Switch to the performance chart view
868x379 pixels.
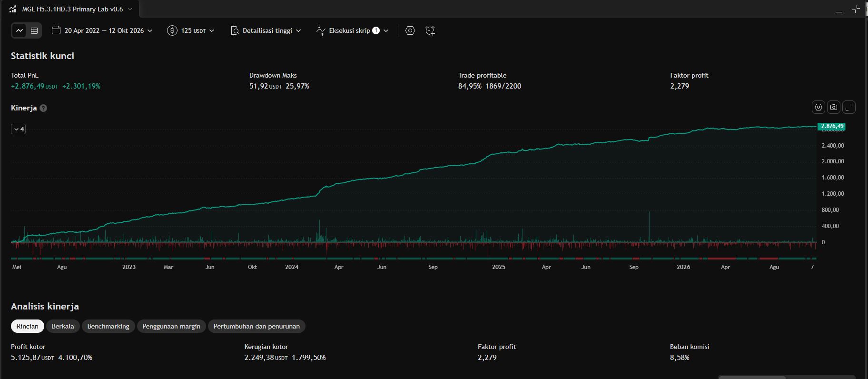[x=20, y=30]
